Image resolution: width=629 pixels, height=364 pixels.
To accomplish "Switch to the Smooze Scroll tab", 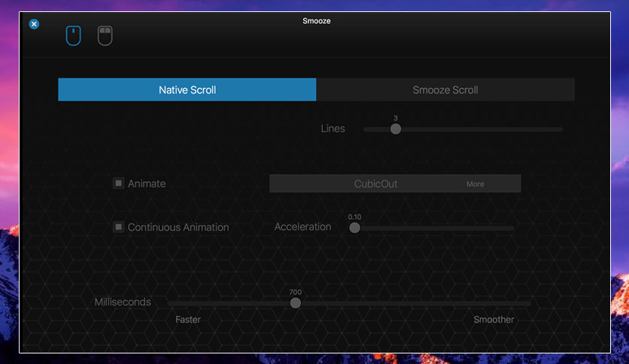I will [445, 89].
